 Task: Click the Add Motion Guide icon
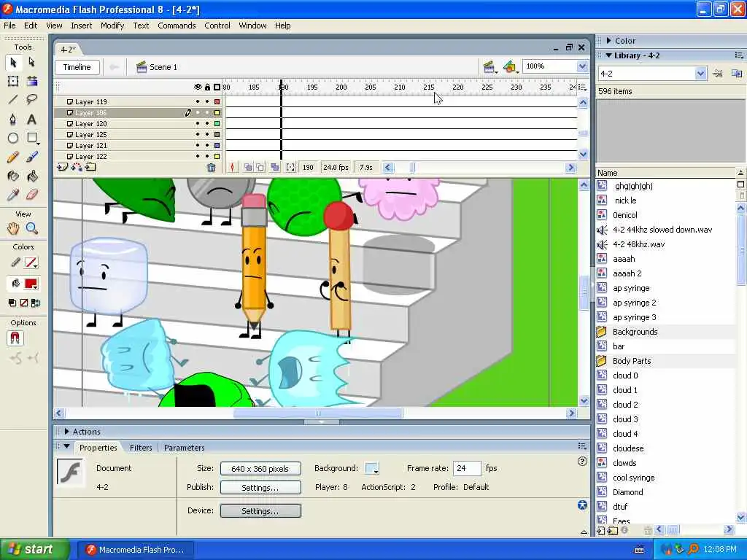point(76,167)
